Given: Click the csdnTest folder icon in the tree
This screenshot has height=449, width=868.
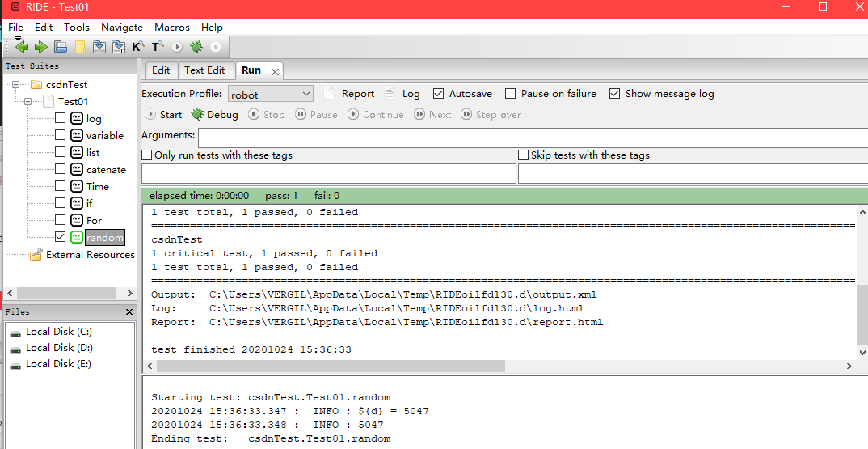Looking at the screenshot, I should [36, 85].
